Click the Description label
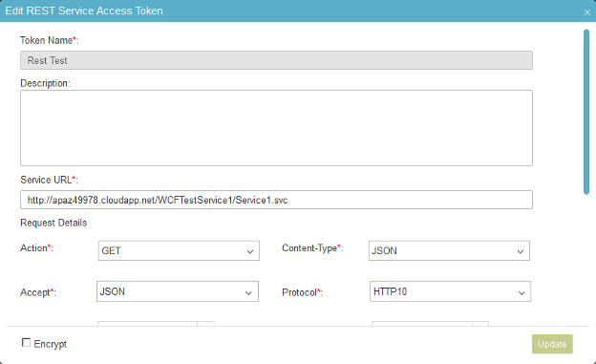 click(x=45, y=83)
